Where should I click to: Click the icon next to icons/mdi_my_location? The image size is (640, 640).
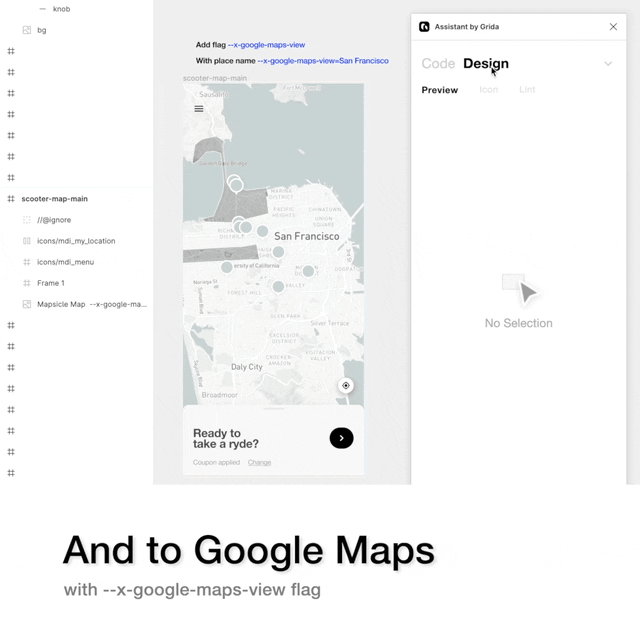(x=27, y=241)
